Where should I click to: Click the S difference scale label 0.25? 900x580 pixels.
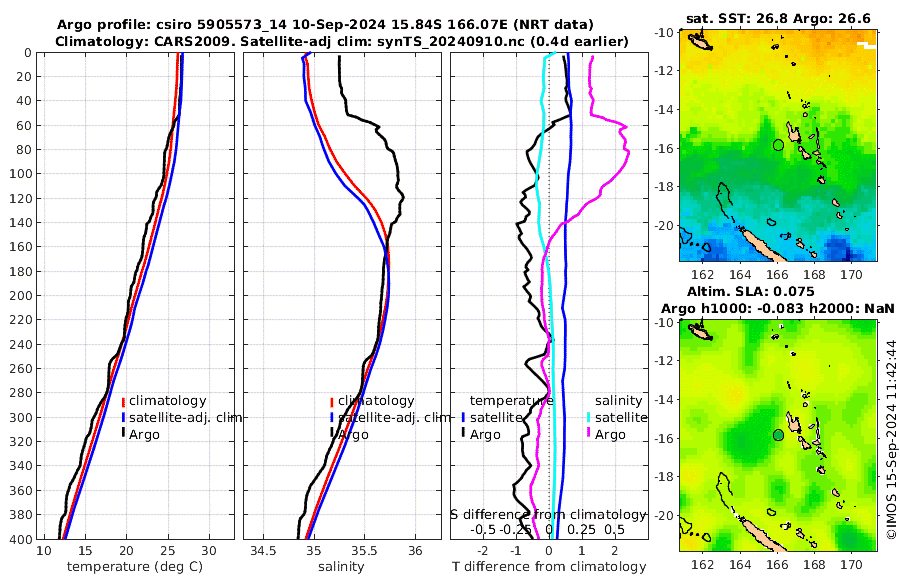(581, 529)
